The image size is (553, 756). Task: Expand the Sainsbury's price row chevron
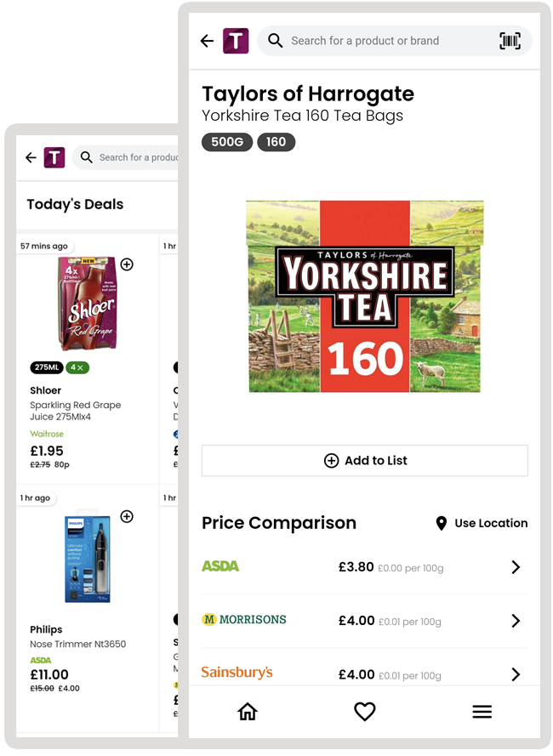point(516,674)
